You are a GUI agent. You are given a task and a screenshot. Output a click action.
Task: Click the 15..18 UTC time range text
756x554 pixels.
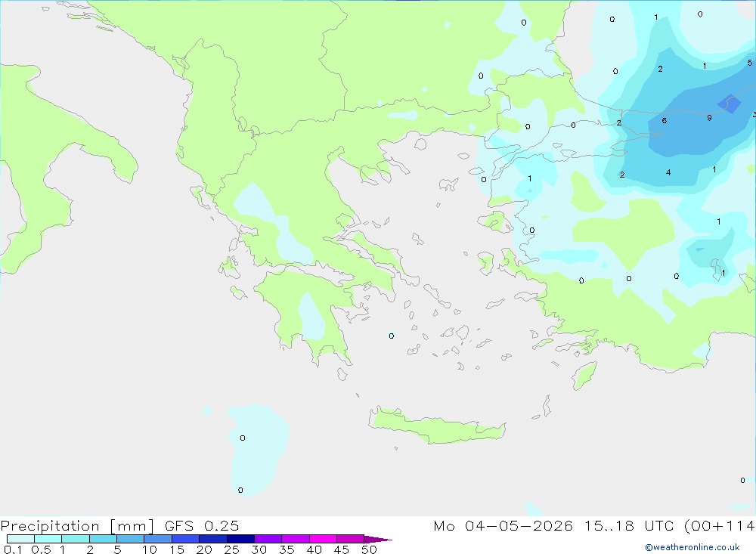631,526
